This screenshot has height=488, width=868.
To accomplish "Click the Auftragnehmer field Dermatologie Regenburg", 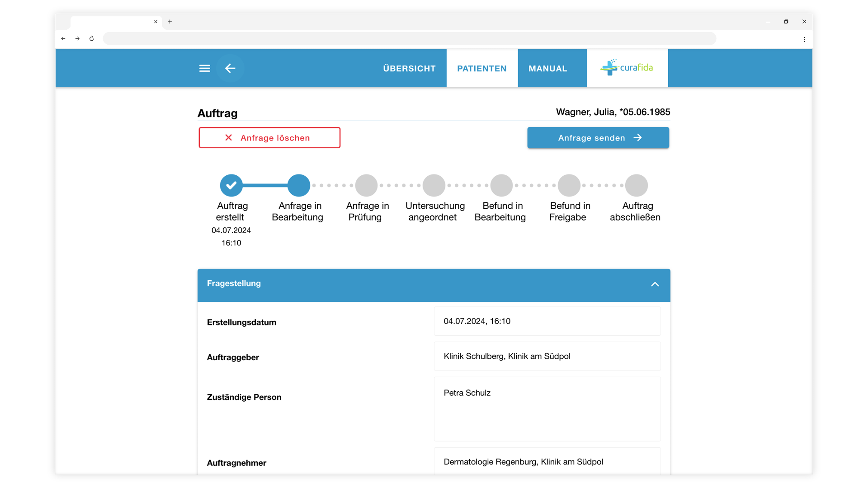I will [x=547, y=461].
